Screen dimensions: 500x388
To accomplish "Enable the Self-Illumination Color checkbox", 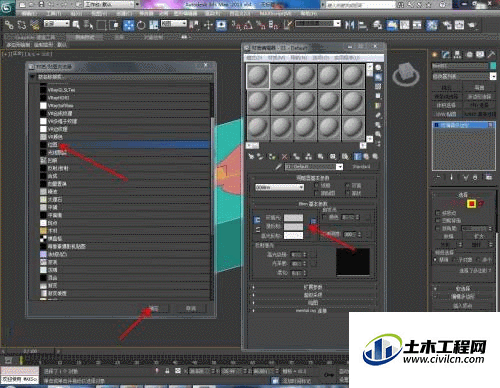I will pyautogui.click(x=325, y=217).
